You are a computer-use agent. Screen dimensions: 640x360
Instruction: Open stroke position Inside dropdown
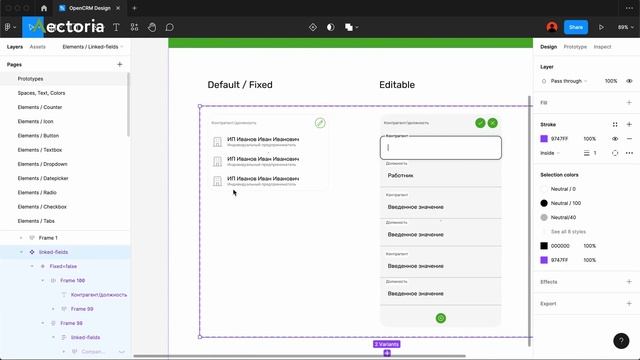[x=550, y=153]
